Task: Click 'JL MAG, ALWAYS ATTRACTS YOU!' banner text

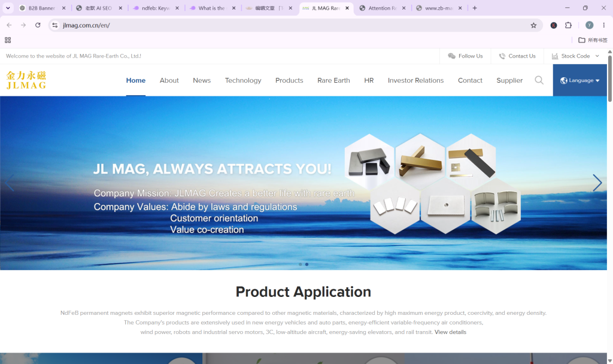Action: (x=213, y=169)
